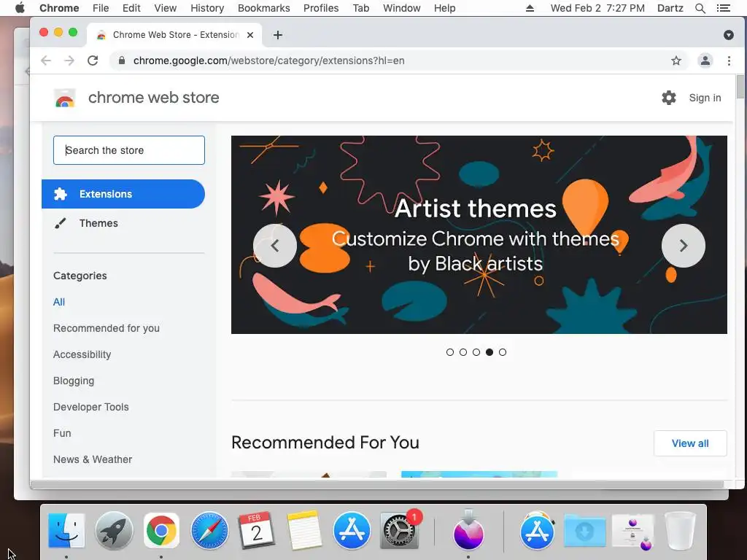Open Recommended for you category
747x560 pixels.
107,328
